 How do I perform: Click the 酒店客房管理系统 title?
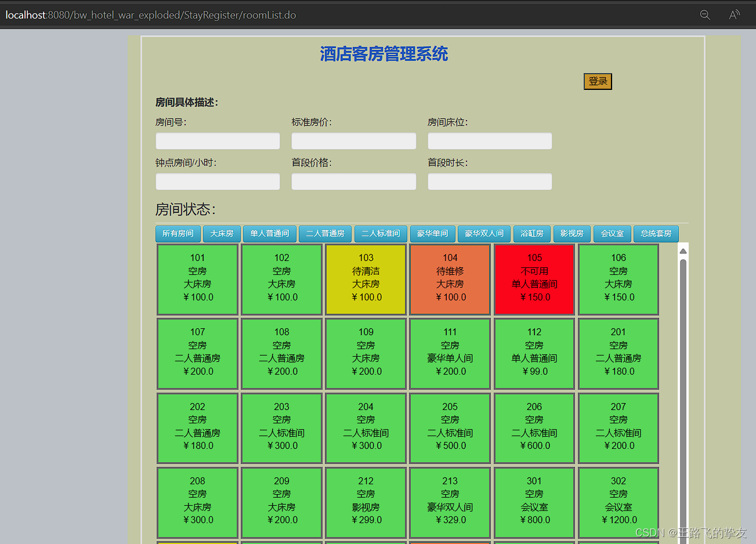(x=384, y=55)
